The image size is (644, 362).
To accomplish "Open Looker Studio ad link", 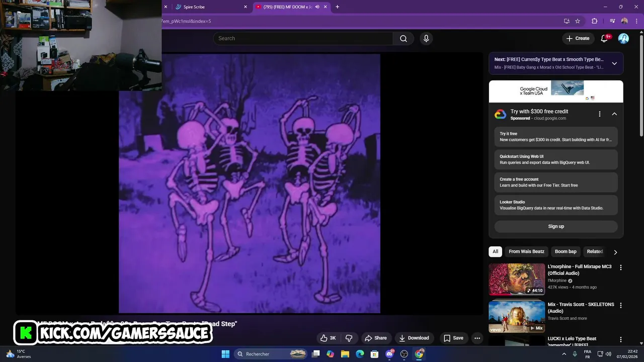I will [x=556, y=205].
